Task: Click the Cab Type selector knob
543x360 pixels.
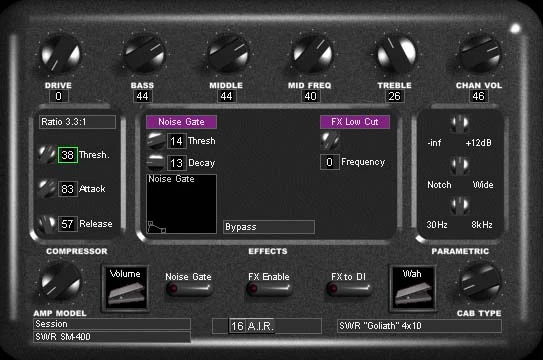Action: [480, 282]
